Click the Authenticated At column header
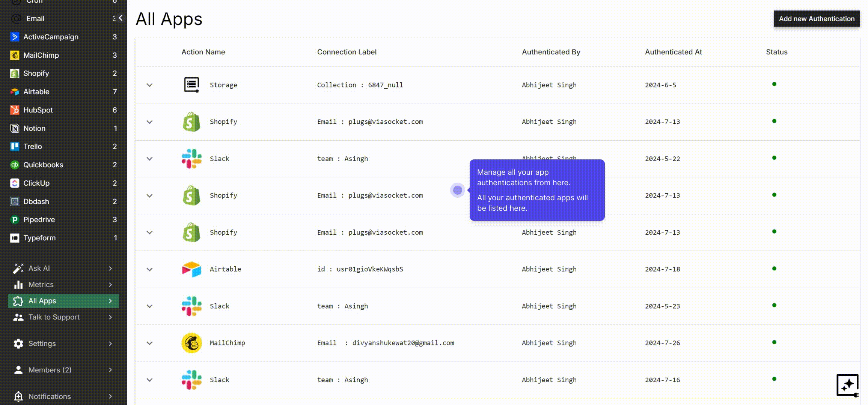 pyautogui.click(x=673, y=52)
